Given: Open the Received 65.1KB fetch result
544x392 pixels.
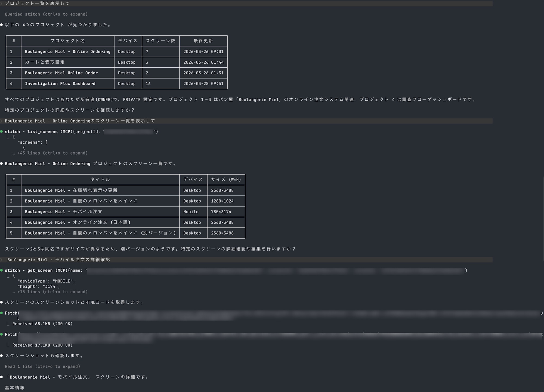Looking at the screenshot, I should pos(42,324).
